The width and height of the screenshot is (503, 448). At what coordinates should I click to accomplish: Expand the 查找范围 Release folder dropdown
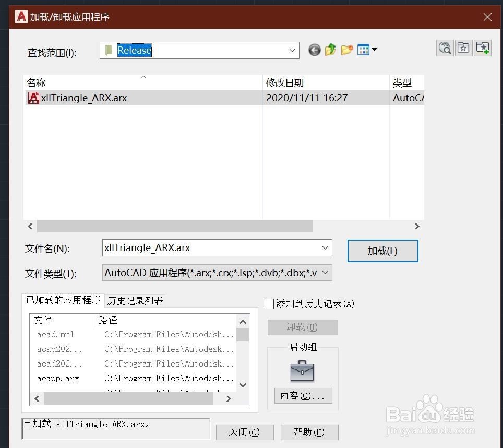292,50
